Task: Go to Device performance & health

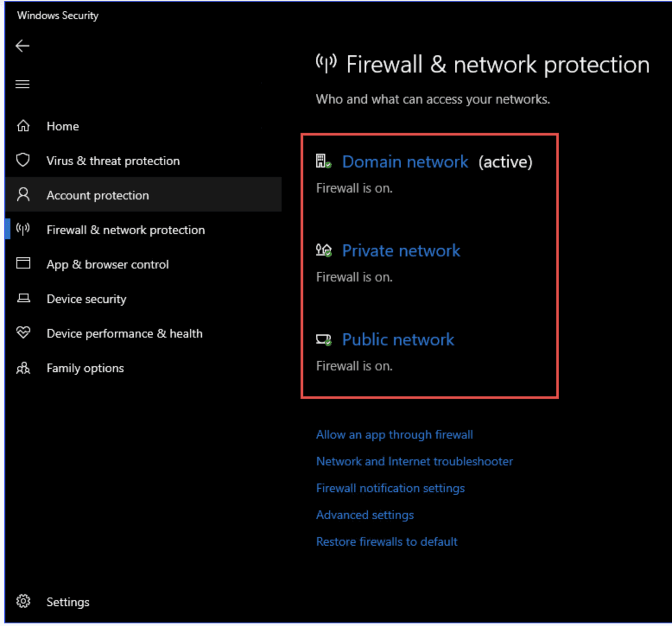Action: coord(124,334)
